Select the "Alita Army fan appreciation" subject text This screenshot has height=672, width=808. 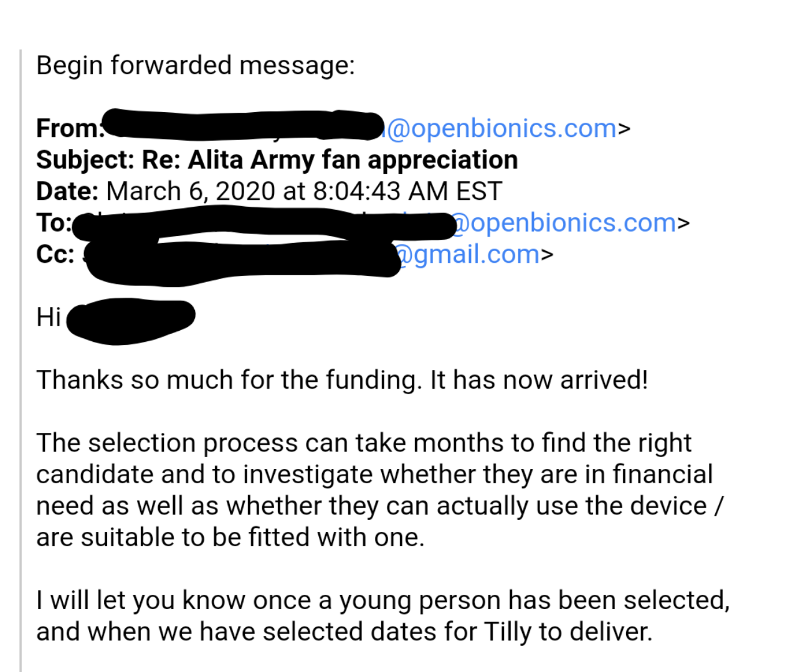(x=353, y=159)
